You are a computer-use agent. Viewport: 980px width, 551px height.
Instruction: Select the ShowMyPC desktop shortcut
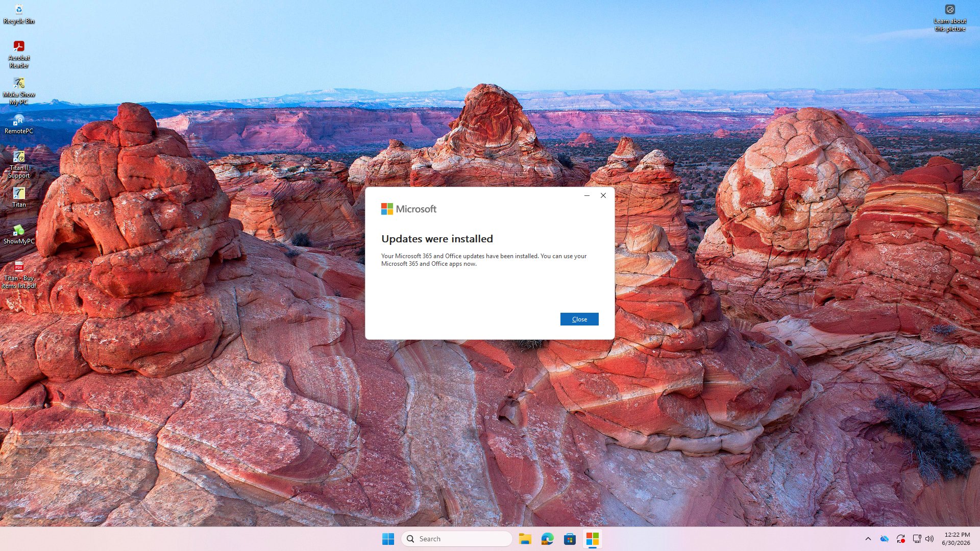(19, 234)
